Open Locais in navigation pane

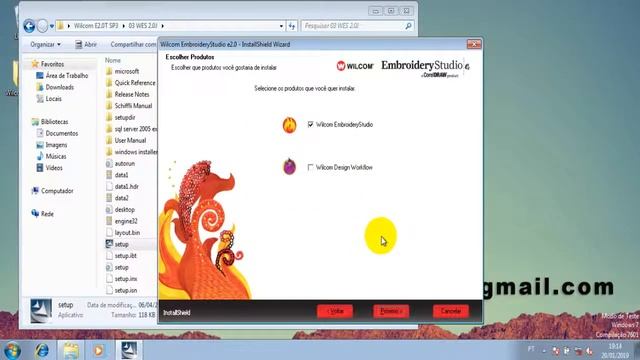(x=53, y=98)
